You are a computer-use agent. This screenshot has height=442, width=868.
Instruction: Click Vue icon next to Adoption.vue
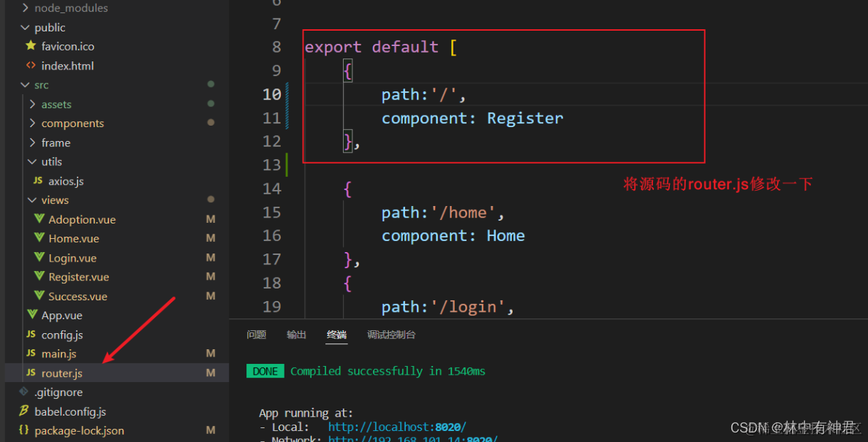[39, 219]
